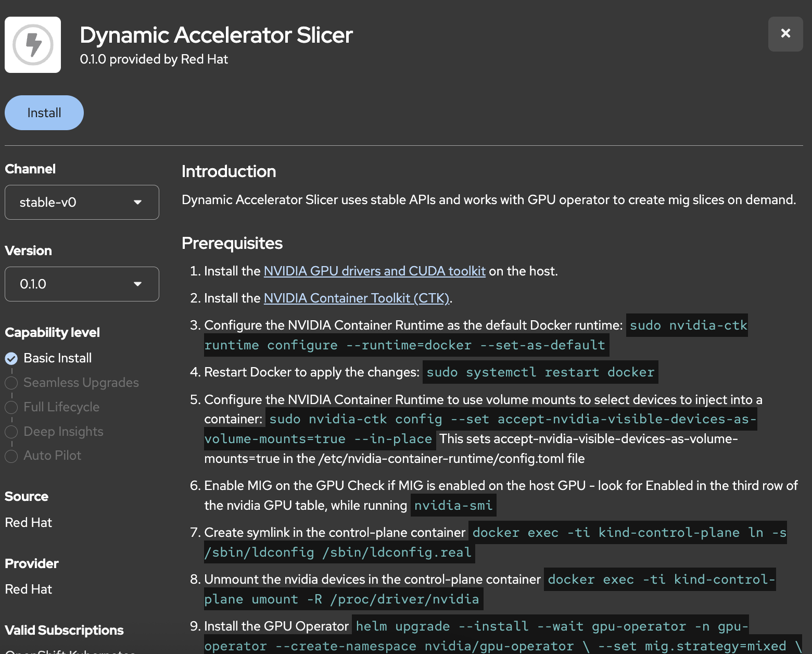812x654 pixels.
Task: Click the sudo systemctl restart docker code snippet
Action: point(540,372)
